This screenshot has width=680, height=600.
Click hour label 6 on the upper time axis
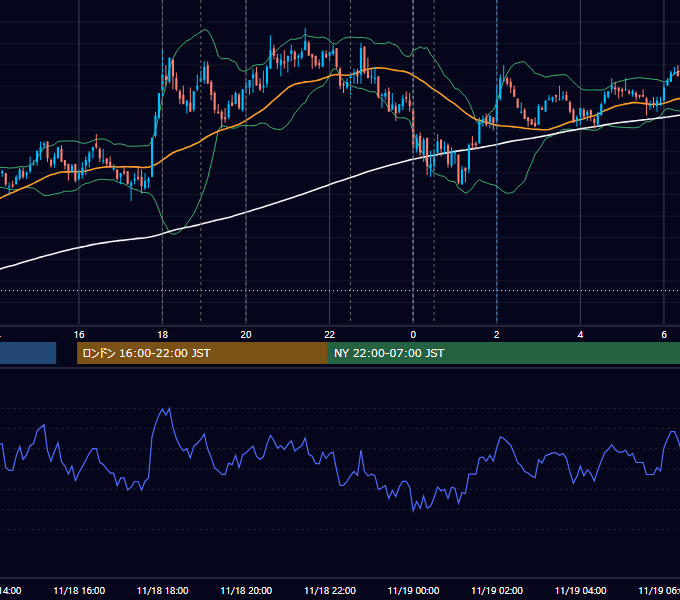pos(664,335)
